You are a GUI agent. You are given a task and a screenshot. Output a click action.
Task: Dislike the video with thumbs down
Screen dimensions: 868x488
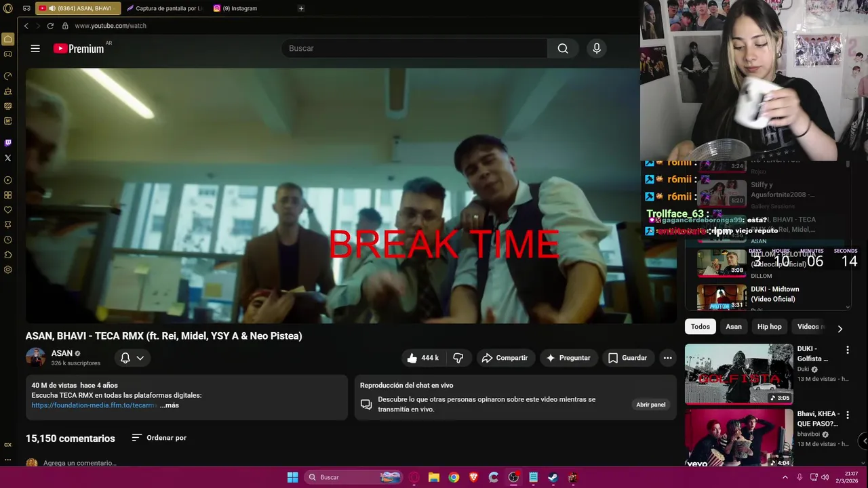458,358
